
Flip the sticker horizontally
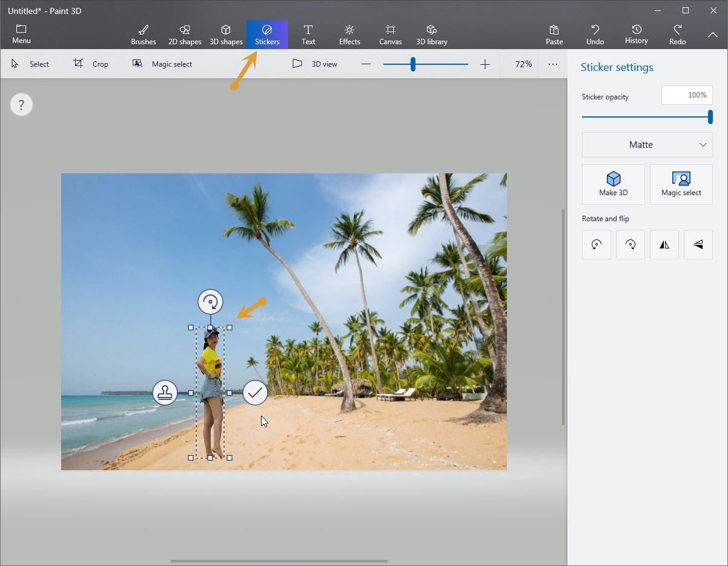pyautogui.click(x=664, y=244)
